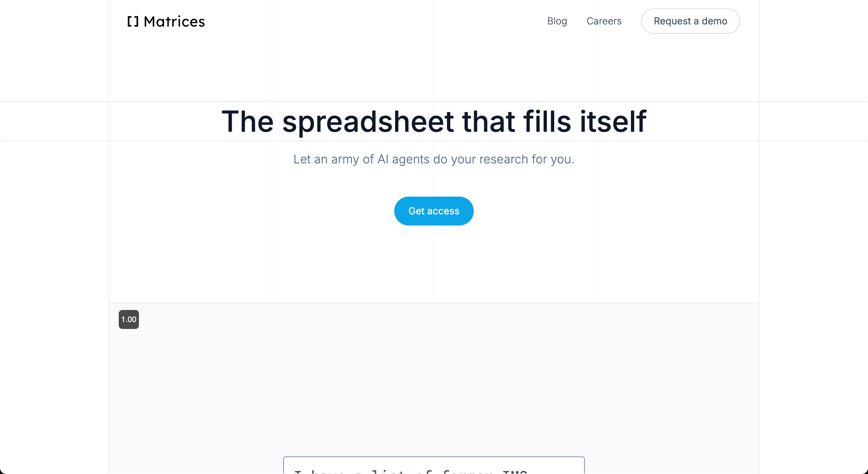Click the Matrices bracket logo icon
The image size is (868, 474).
(x=133, y=21)
